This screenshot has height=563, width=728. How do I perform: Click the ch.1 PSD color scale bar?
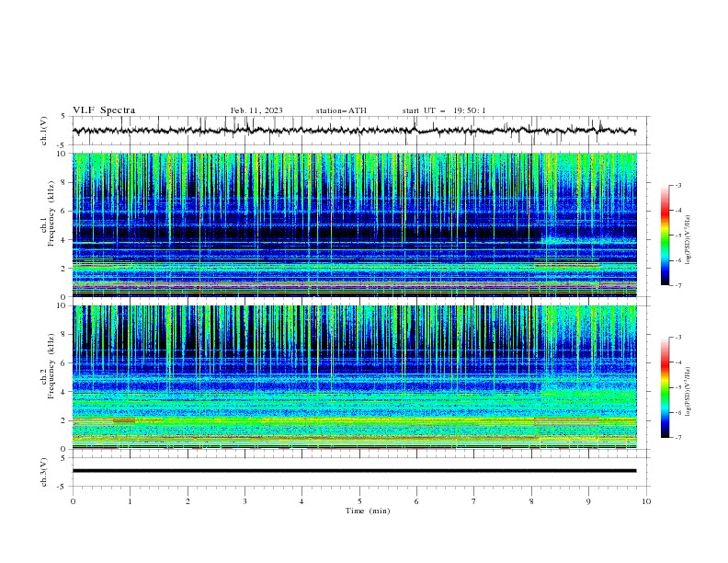tap(665, 236)
